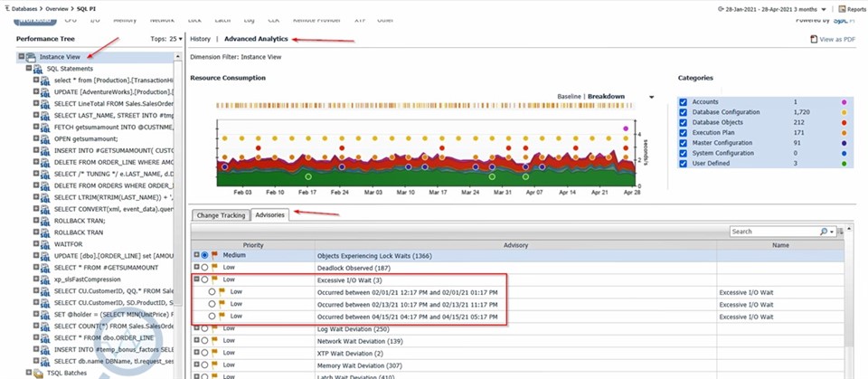
Task: Click the View as PDF link
Action: (x=837, y=39)
